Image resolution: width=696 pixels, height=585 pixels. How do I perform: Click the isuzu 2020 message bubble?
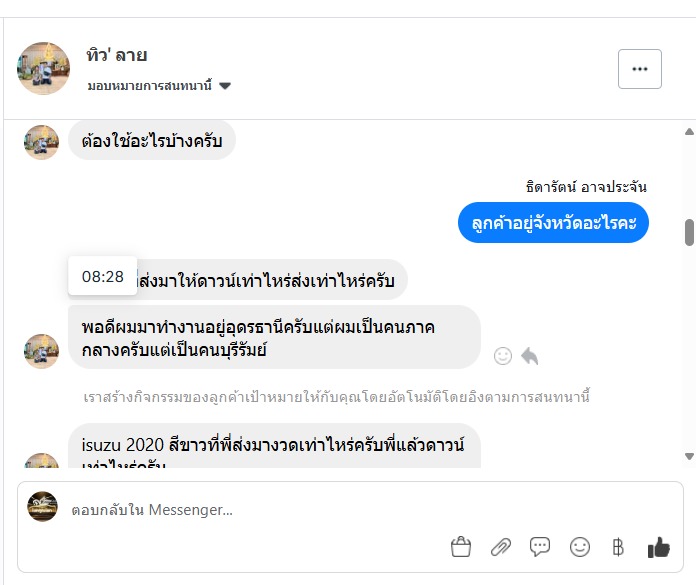coord(273,447)
